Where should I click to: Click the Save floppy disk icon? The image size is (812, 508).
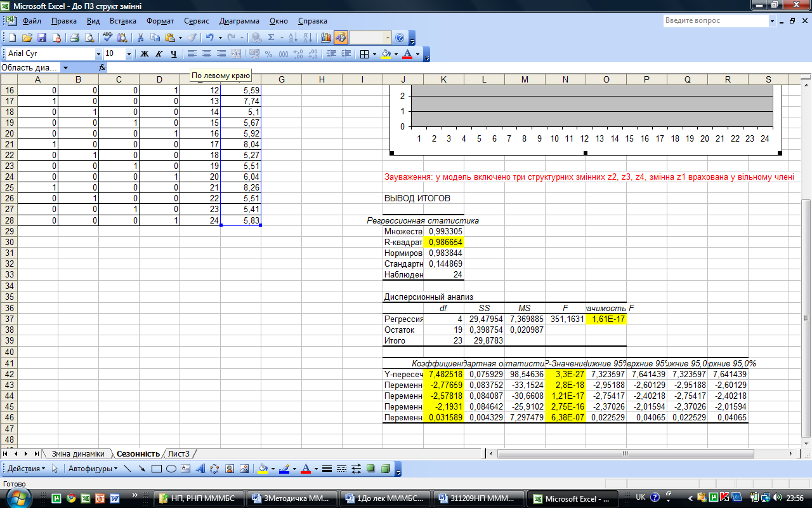coord(43,37)
